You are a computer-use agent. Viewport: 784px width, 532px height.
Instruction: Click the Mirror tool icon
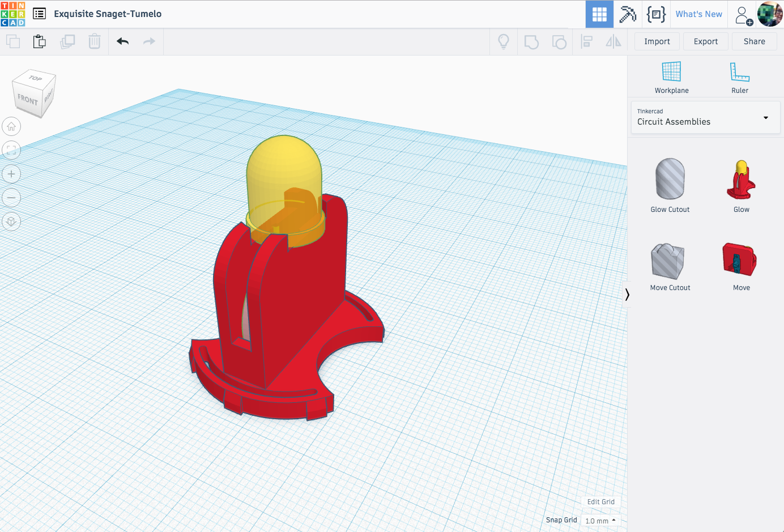tap(613, 41)
